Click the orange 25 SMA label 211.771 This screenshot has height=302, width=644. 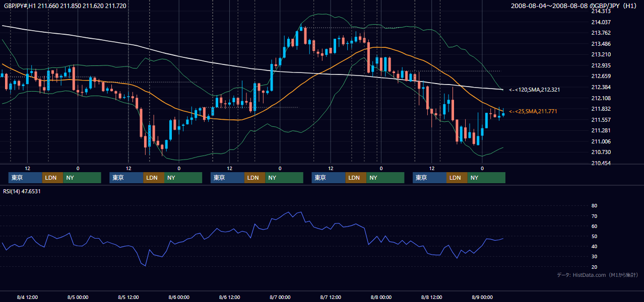tap(533, 111)
